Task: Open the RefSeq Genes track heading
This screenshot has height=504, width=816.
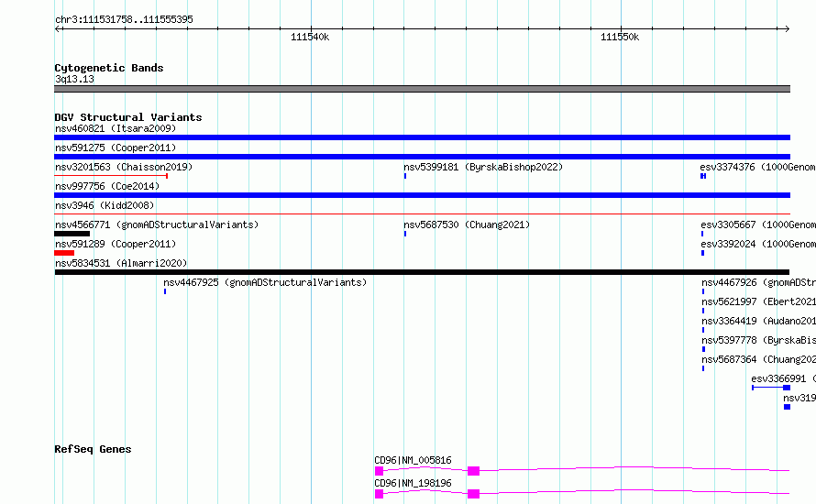Action: (x=93, y=449)
